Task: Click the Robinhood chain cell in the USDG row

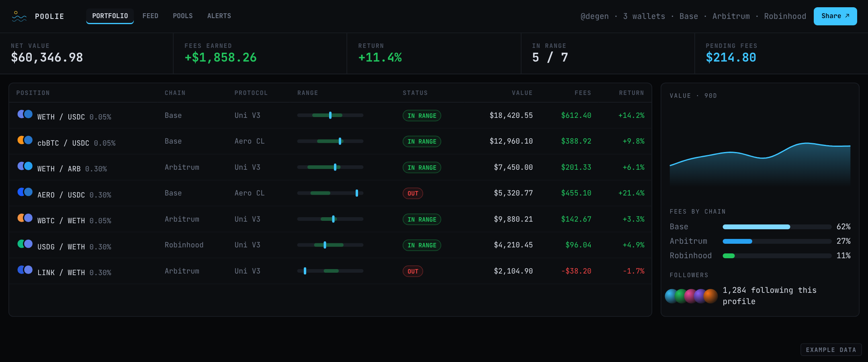Action: click(184, 245)
